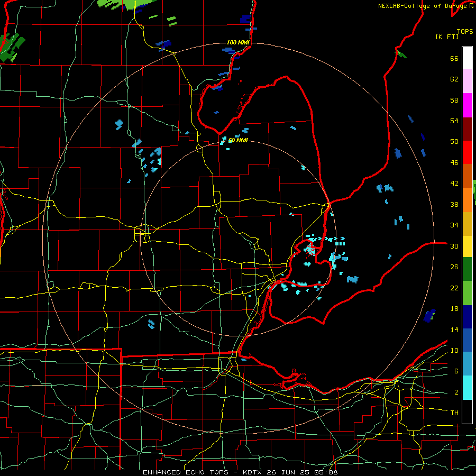This screenshot has height=476, width=476.
Task: Click the "05:08" timestamp in caption
Action: click(x=326, y=472)
